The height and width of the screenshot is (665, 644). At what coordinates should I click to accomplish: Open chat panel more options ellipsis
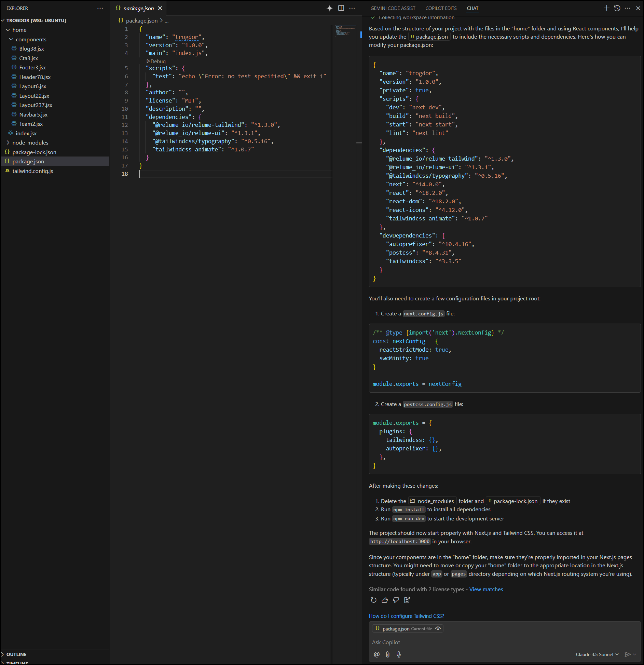pos(627,8)
